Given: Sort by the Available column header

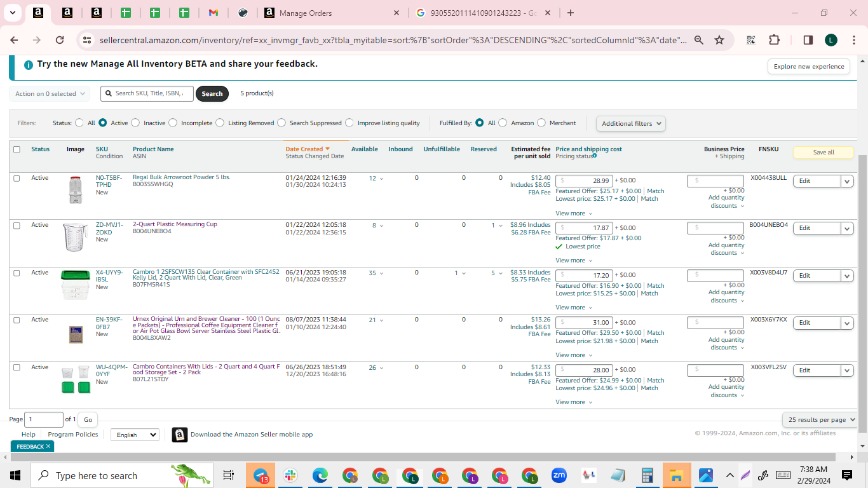Looking at the screenshot, I should tap(365, 149).
